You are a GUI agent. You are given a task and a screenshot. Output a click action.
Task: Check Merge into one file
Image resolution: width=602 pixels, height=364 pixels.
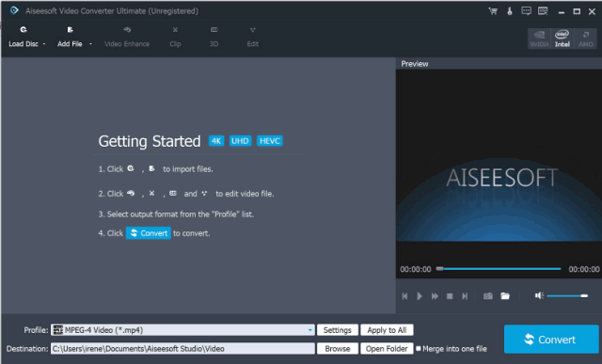pyautogui.click(x=419, y=349)
